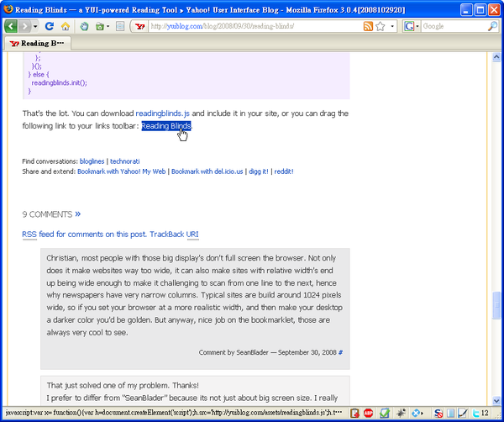Open the address bar history dropdown arrow

(392, 26)
